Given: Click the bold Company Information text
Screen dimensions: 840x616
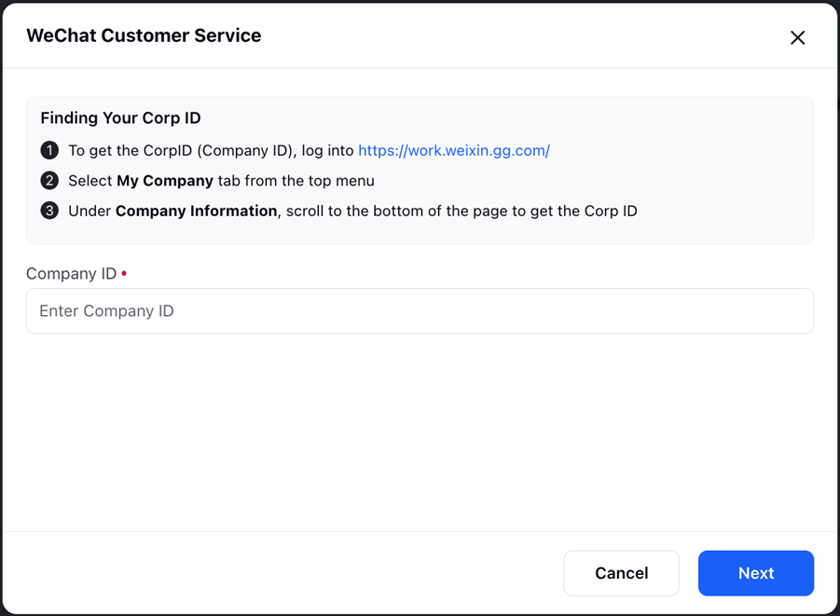Looking at the screenshot, I should 196,211.
